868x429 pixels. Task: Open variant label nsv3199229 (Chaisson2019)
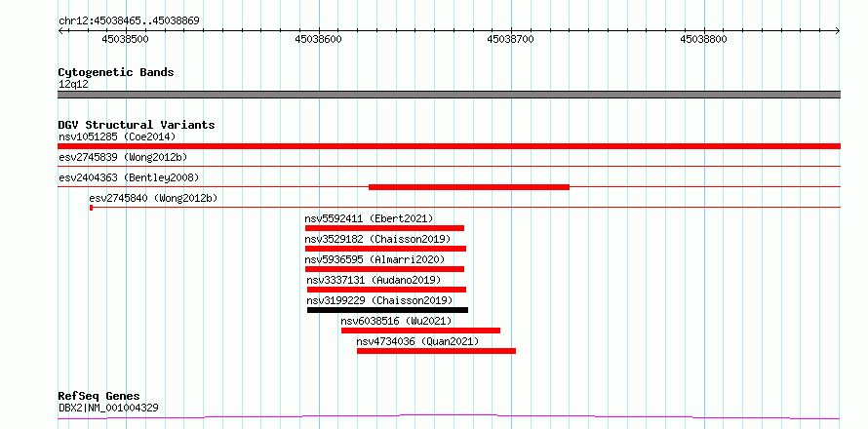[x=379, y=300]
